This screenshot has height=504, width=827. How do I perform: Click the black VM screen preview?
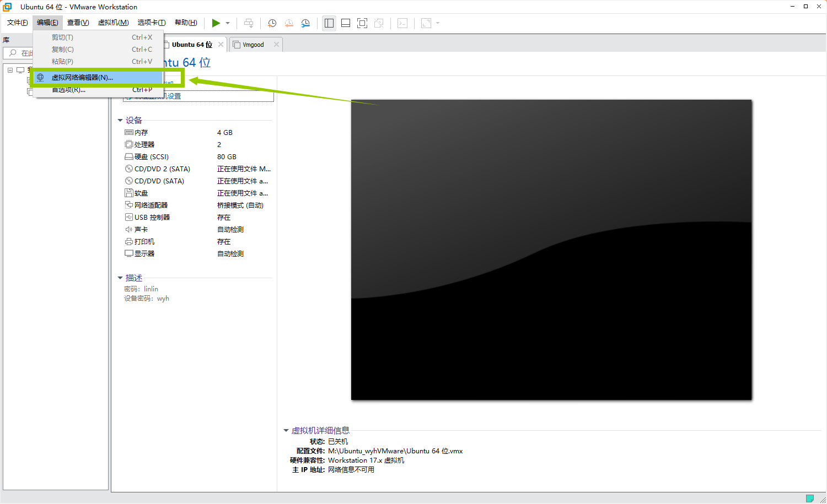(x=551, y=250)
